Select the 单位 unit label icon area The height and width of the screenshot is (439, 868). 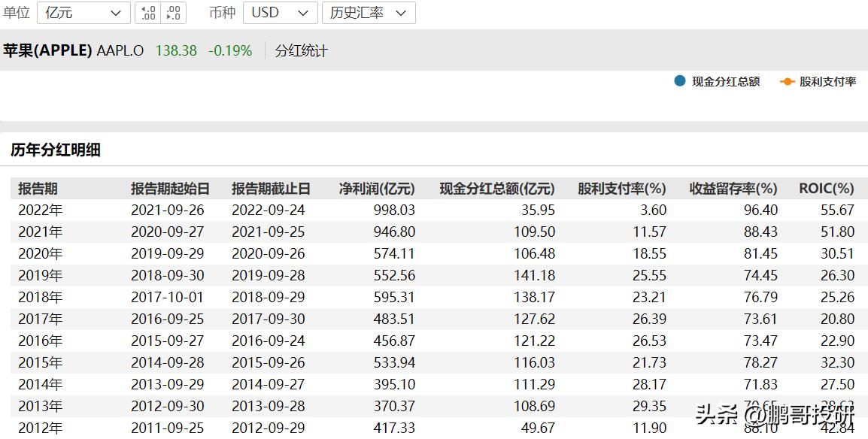point(18,13)
